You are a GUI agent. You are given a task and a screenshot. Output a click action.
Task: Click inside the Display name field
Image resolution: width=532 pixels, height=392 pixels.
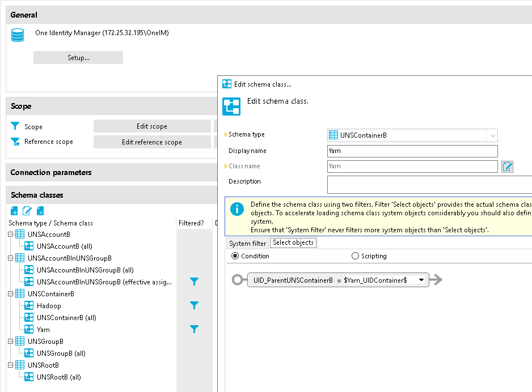tap(412, 151)
